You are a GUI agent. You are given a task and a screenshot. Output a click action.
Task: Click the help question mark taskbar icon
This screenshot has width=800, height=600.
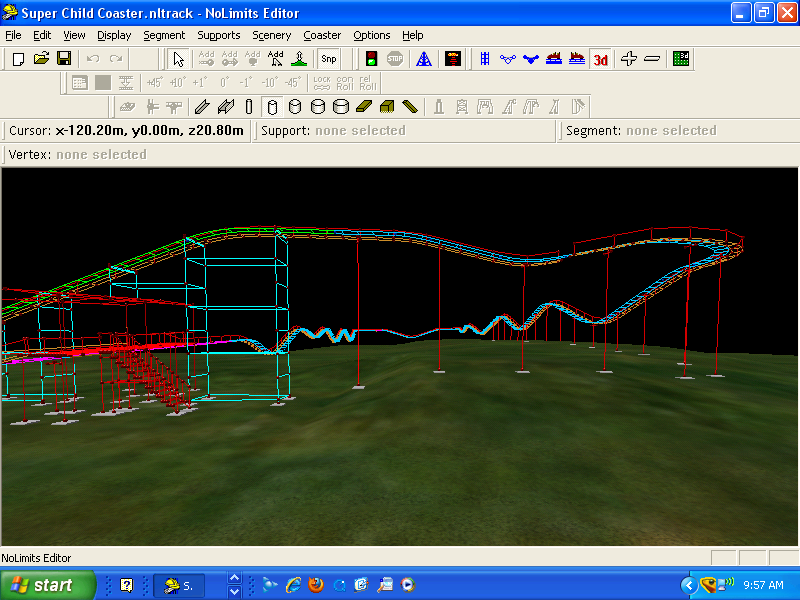click(x=127, y=585)
